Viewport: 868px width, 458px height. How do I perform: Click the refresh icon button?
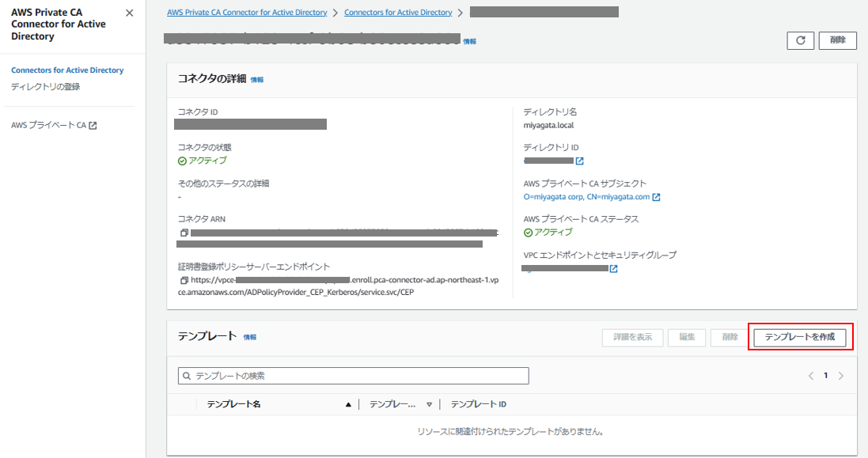click(x=801, y=40)
